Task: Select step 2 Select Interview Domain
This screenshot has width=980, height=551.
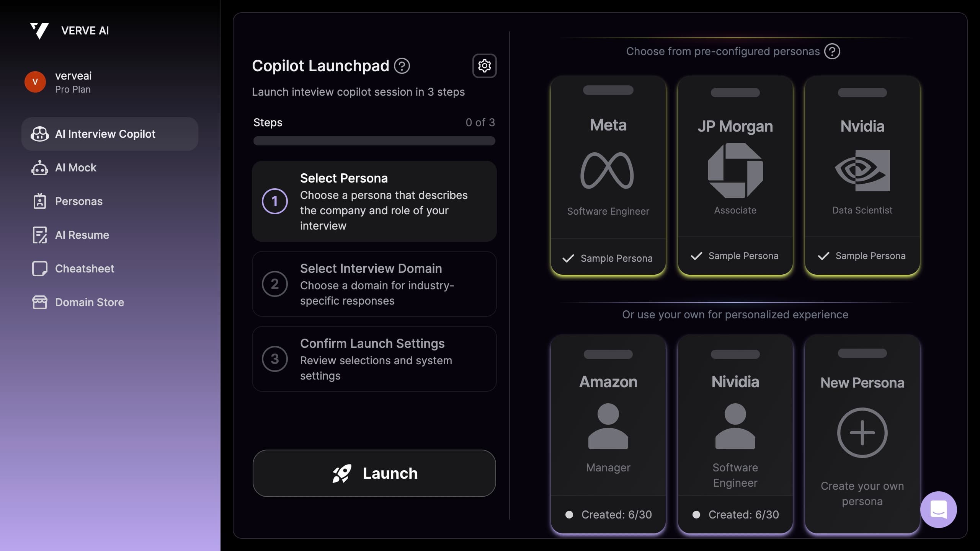Action: [x=374, y=284]
